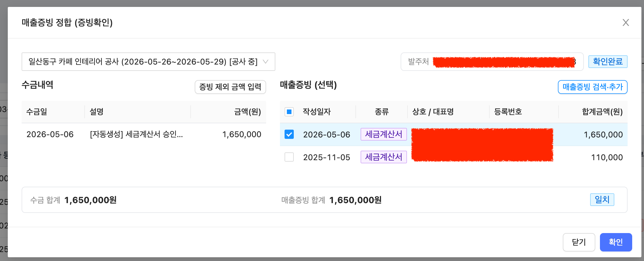The height and width of the screenshot is (261, 644).
Task: Select the 세금계산서 tag on 2026-05-06 row
Action: coord(384,134)
